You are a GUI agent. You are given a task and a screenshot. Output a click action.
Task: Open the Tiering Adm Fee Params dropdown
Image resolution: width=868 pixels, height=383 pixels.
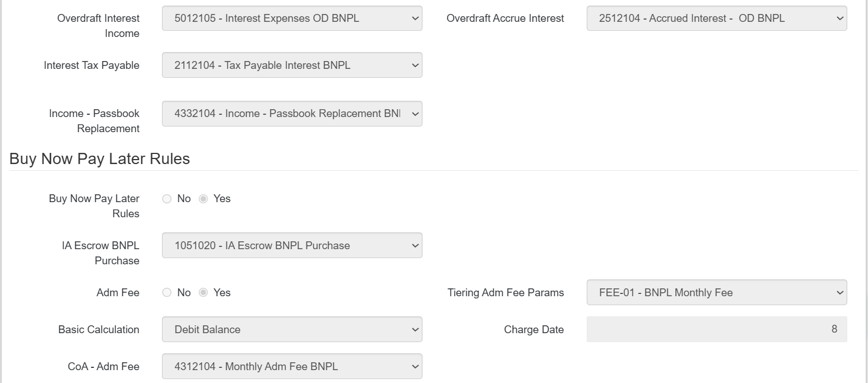pos(716,292)
